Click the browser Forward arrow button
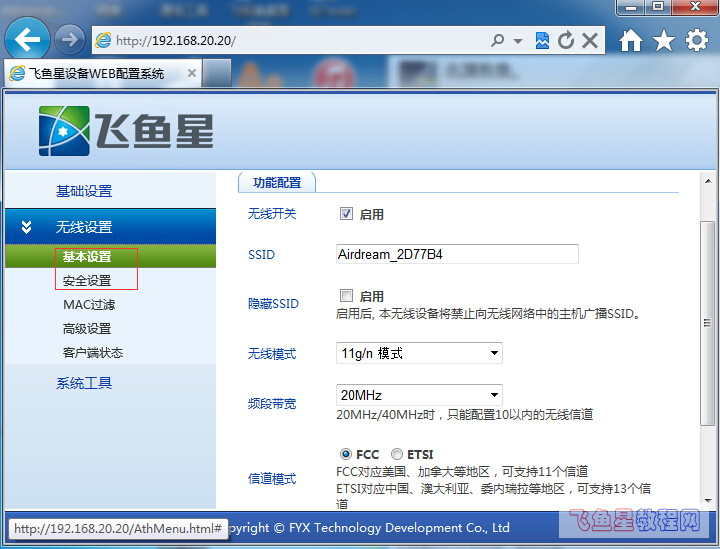Screen dimensions: 720x549 coord(70,40)
